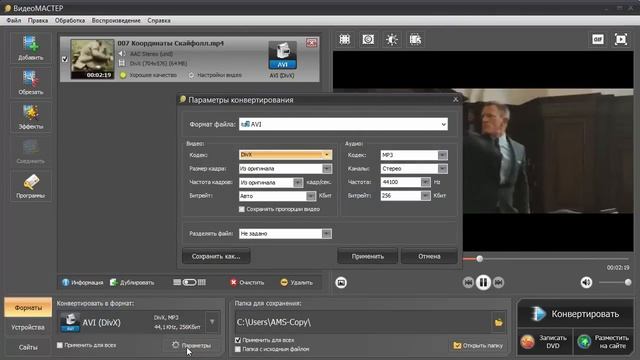Click the Дублировать button

click(132, 282)
